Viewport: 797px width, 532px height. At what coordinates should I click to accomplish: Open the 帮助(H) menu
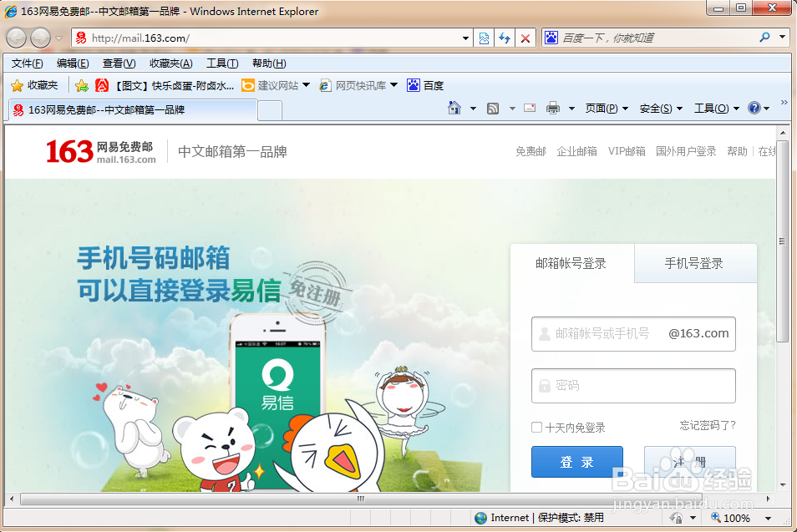269,63
